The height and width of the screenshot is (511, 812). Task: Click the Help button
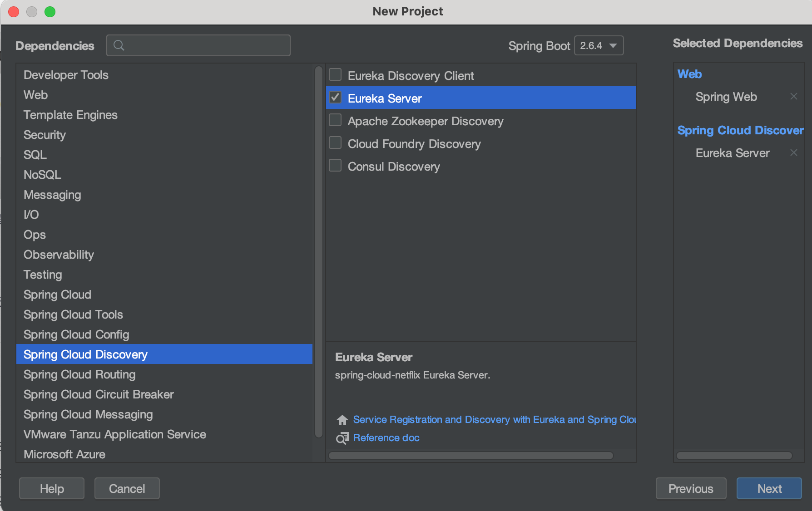click(52, 488)
